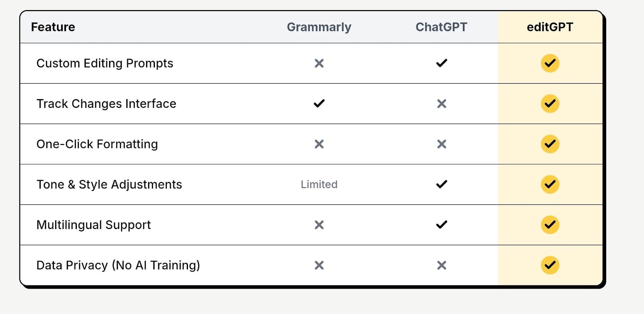Click editGPT checkmark for Data Privacy row
Viewport: 644px width, 314px height.
(550, 265)
